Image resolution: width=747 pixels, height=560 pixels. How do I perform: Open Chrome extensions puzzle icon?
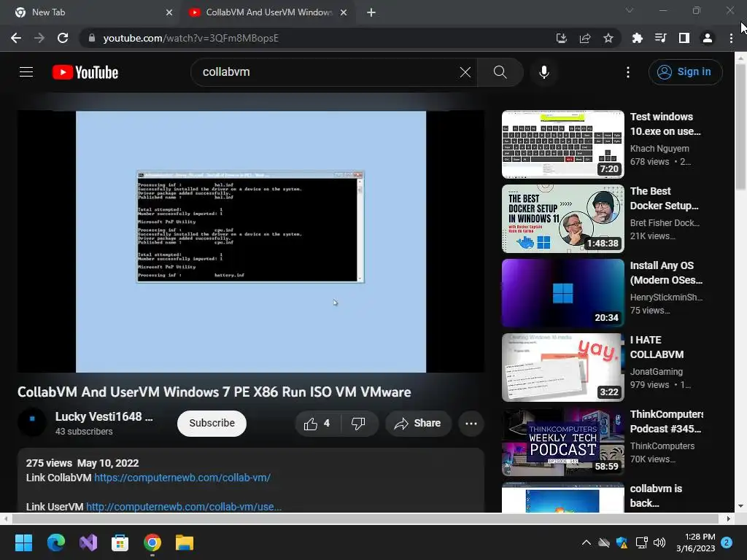click(637, 38)
